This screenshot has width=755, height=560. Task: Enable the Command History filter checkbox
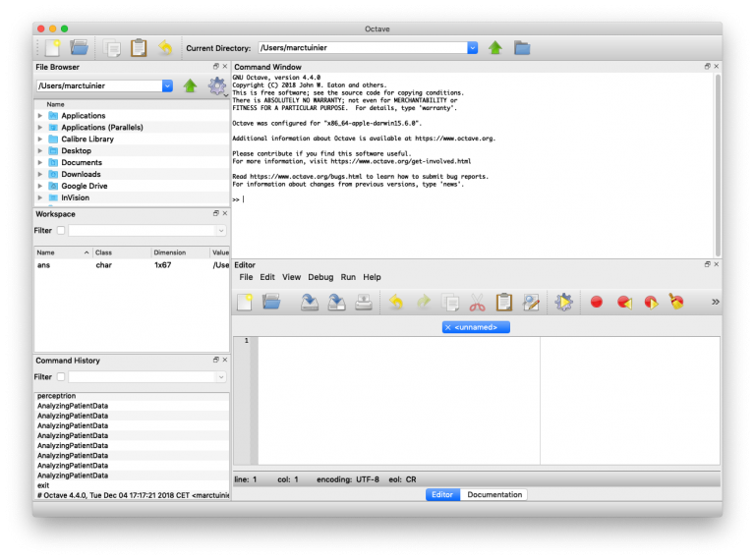pos(61,376)
